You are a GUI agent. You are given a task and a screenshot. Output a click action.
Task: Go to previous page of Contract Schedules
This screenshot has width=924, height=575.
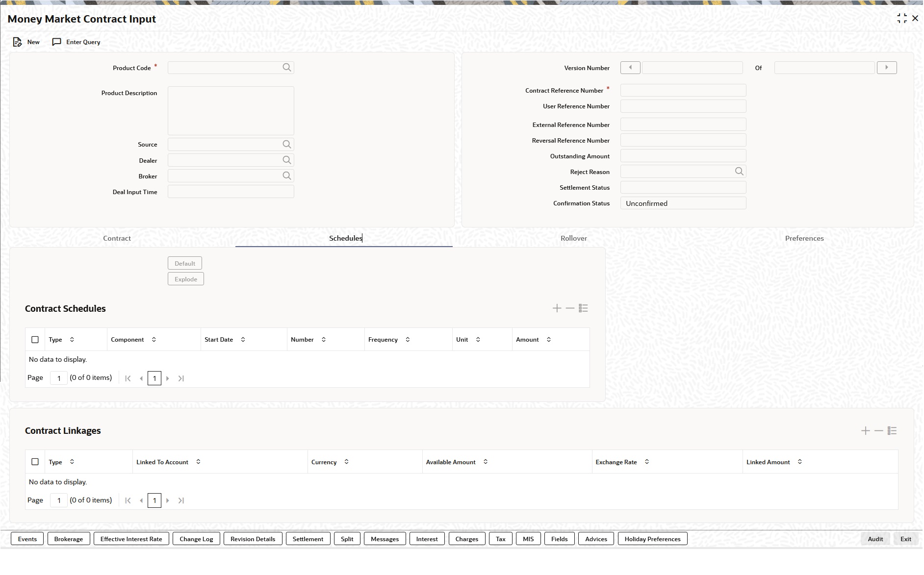point(141,378)
